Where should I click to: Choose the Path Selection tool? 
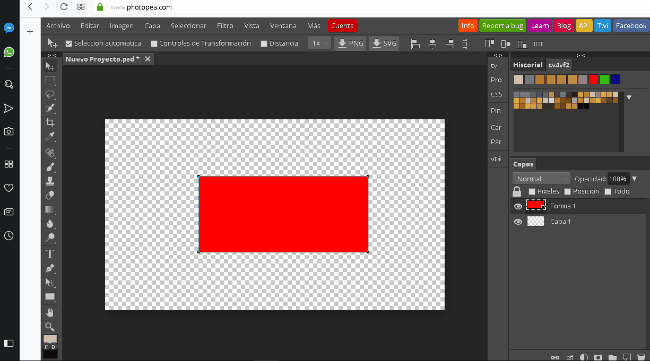(x=50, y=283)
